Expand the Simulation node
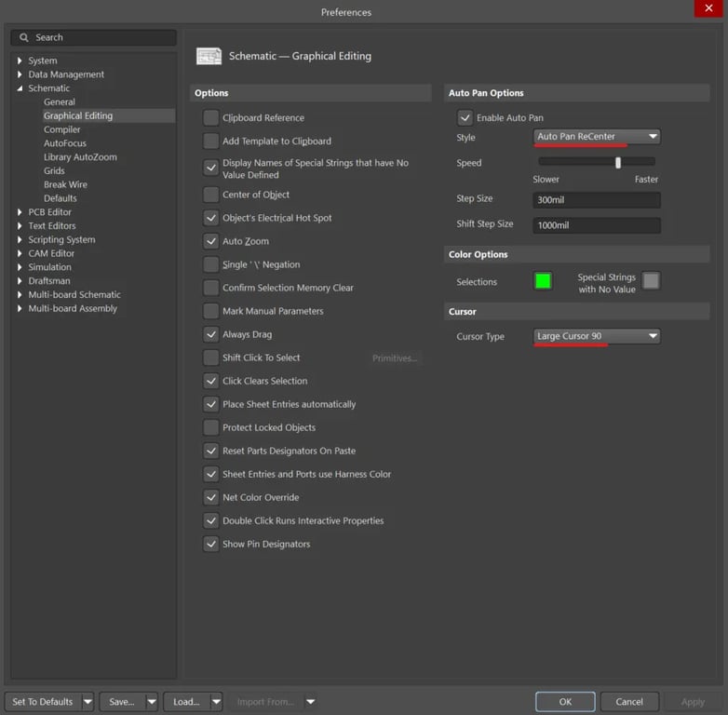 pyautogui.click(x=20, y=267)
